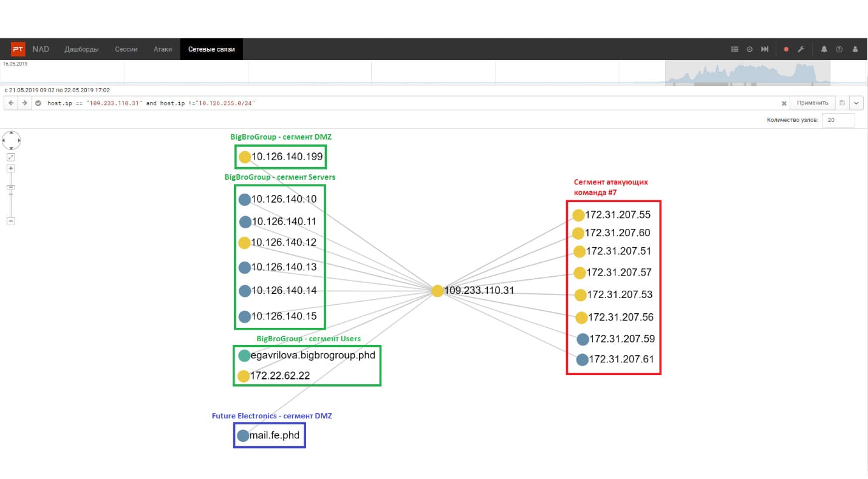Select the central node 109.233.110.31

point(437,291)
